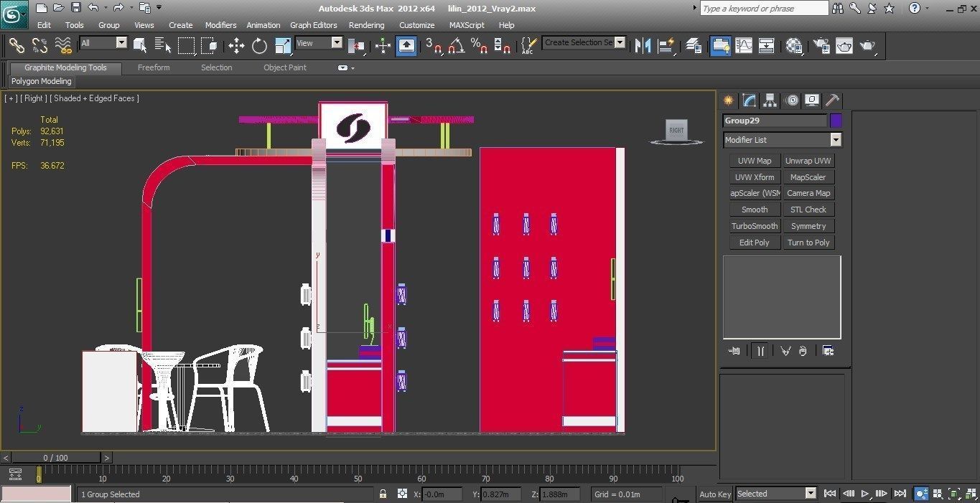The height and width of the screenshot is (503, 980).
Task: Select the Link tool in toolbar
Action: [17, 46]
